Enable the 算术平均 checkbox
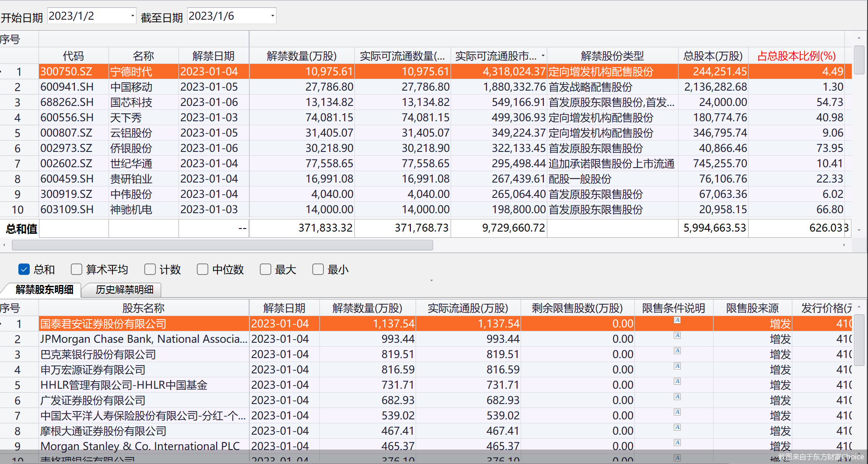868x464 pixels. [x=77, y=269]
